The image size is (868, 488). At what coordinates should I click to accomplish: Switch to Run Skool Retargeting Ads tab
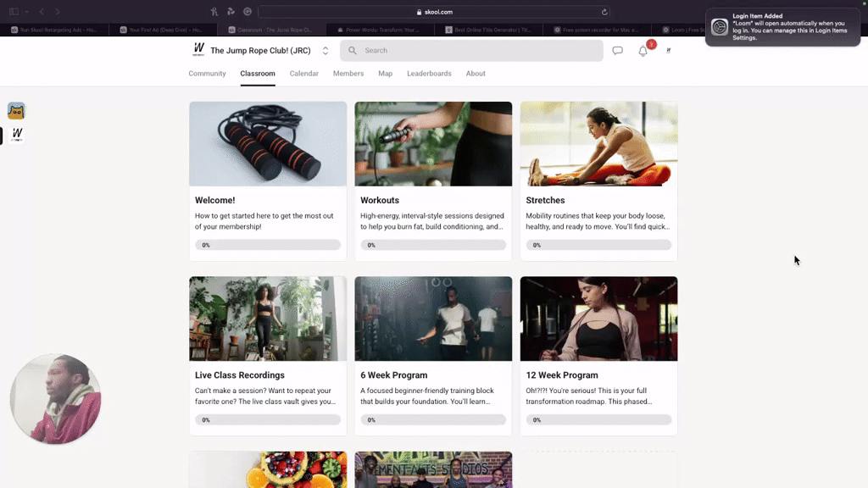(54, 30)
